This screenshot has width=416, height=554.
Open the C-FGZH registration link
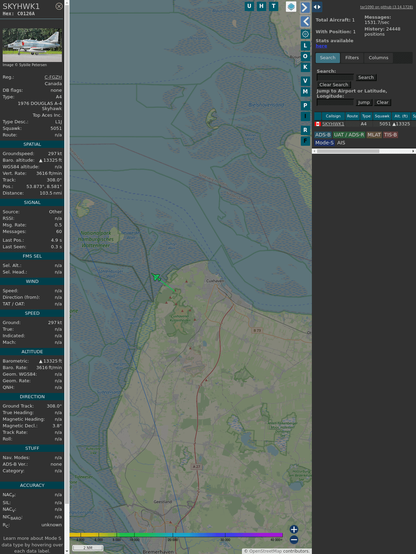coord(53,77)
